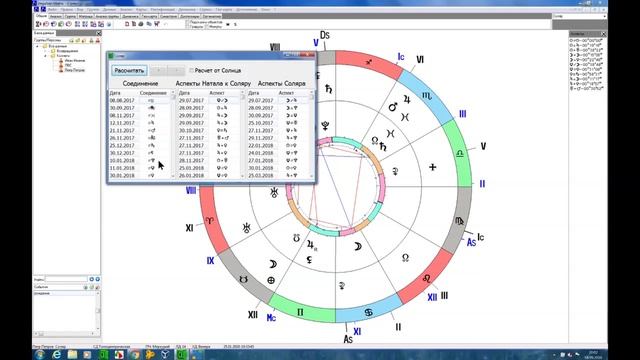The width and height of the screenshot is (640, 360).
Task: Open the Синастрия tab
Action: click(x=169, y=16)
